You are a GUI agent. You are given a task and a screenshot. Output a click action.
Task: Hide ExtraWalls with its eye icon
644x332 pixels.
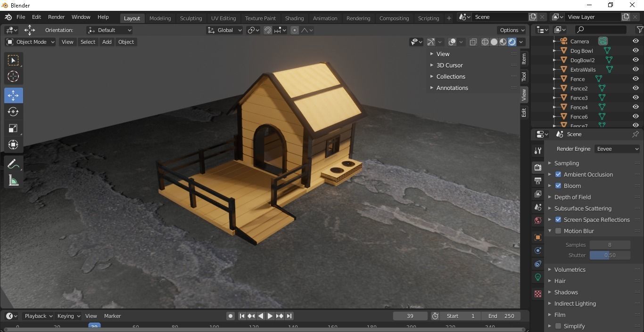[636, 69]
